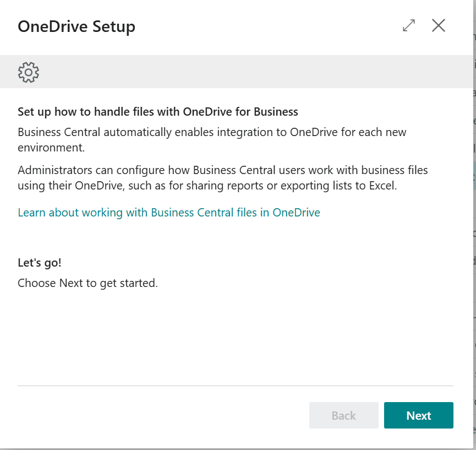Click the 'Administrators can configure' paragraph
Screen dimensions: 476x450
[222, 170]
